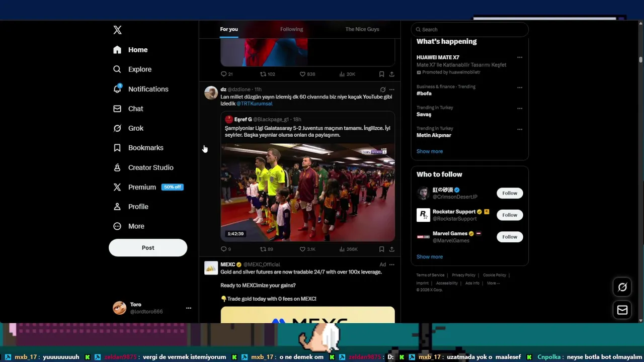Click the Rockstar Support avatar icon
The image size is (644, 362).
tap(423, 215)
